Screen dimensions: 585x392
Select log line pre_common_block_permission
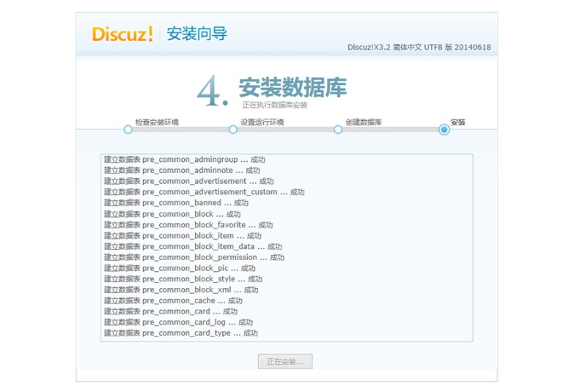point(194,257)
